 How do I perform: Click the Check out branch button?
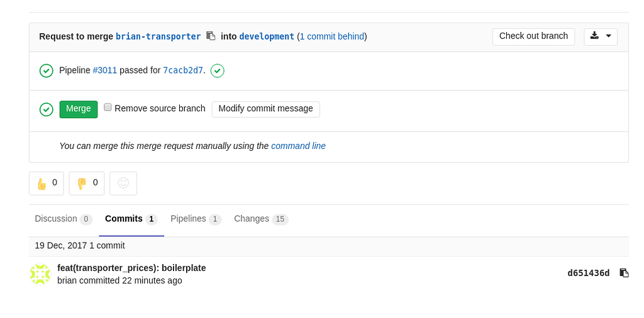point(533,36)
